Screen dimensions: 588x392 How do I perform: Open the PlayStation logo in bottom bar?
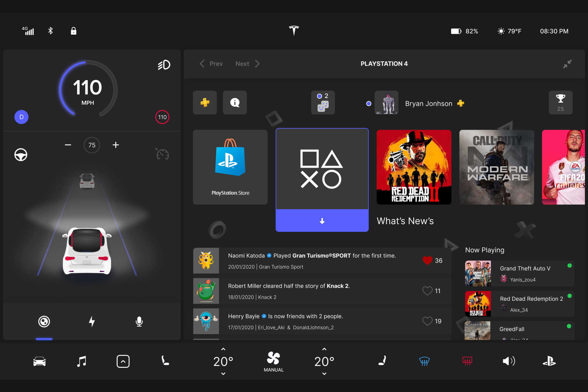click(549, 361)
